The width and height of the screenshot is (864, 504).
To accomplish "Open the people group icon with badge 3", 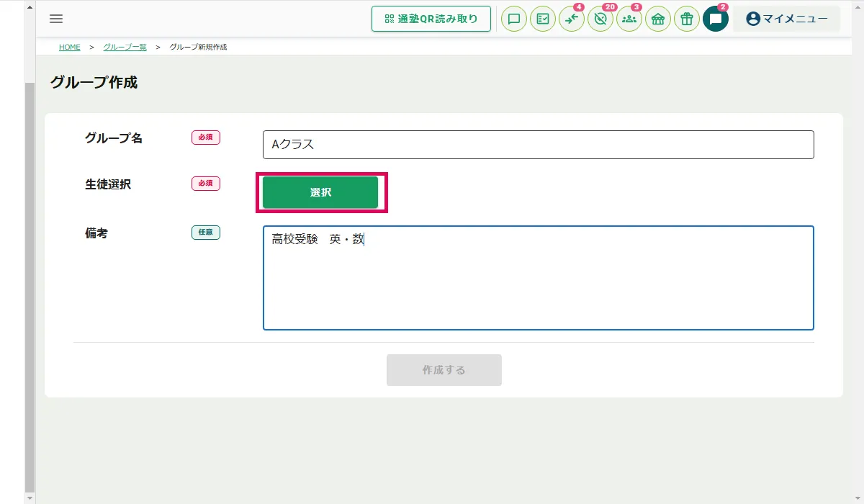I will (x=629, y=19).
